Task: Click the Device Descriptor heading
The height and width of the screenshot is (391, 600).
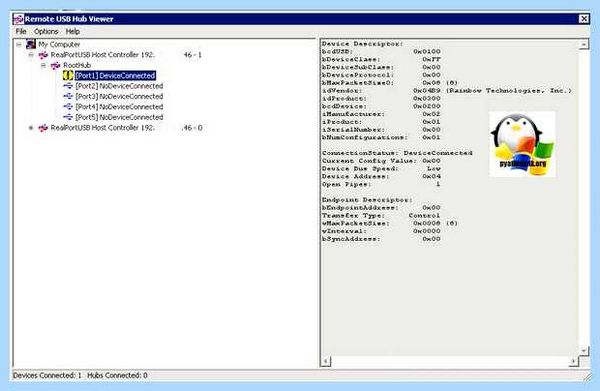Action: click(x=362, y=44)
